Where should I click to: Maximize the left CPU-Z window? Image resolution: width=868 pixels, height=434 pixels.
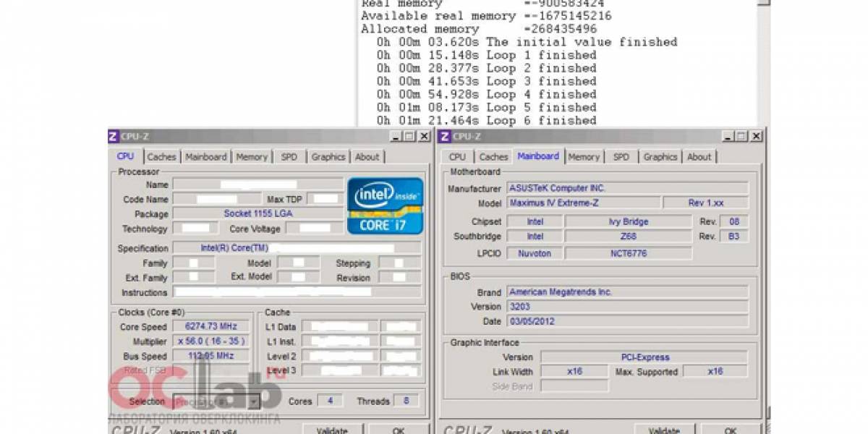tap(409, 136)
